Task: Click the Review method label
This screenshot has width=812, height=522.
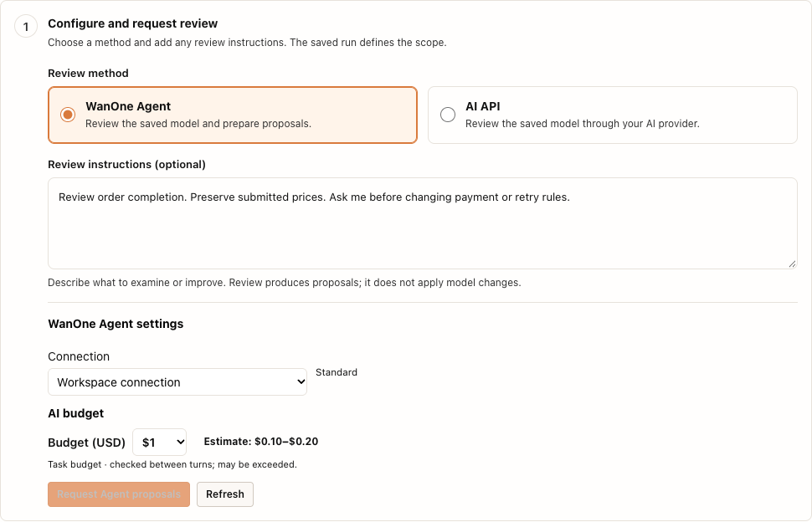Action: pos(88,73)
